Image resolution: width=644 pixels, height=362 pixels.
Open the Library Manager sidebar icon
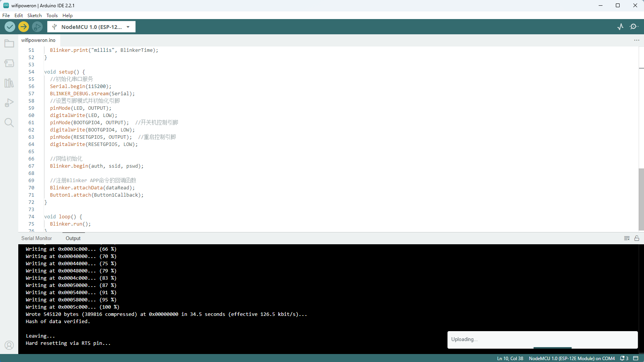click(9, 83)
